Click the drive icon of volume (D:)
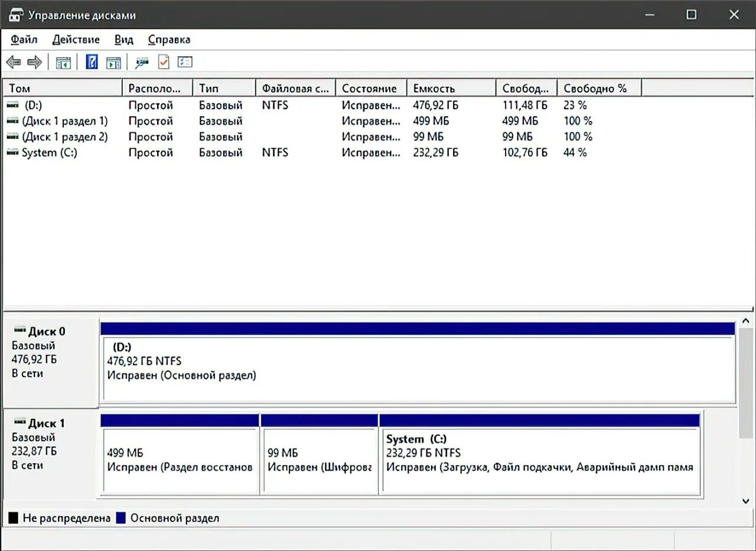The width and height of the screenshot is (756, 551). 12,105
